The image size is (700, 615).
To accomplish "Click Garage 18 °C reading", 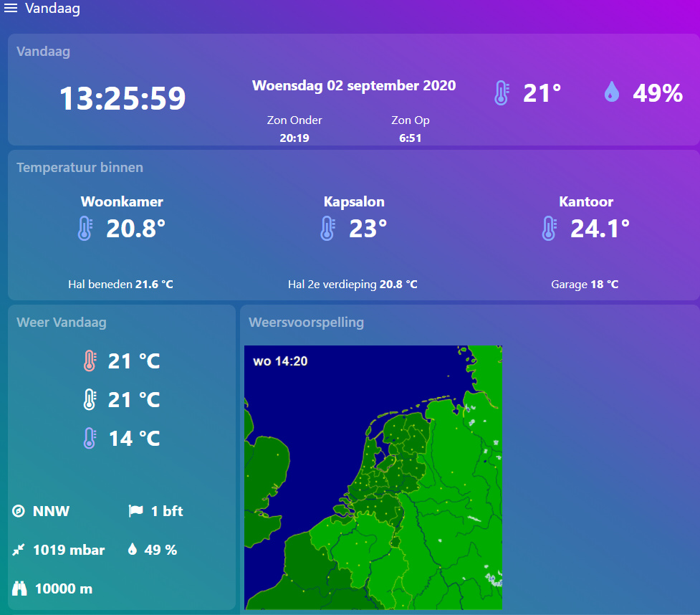I will pyautogui.click(x=585, y=284).
